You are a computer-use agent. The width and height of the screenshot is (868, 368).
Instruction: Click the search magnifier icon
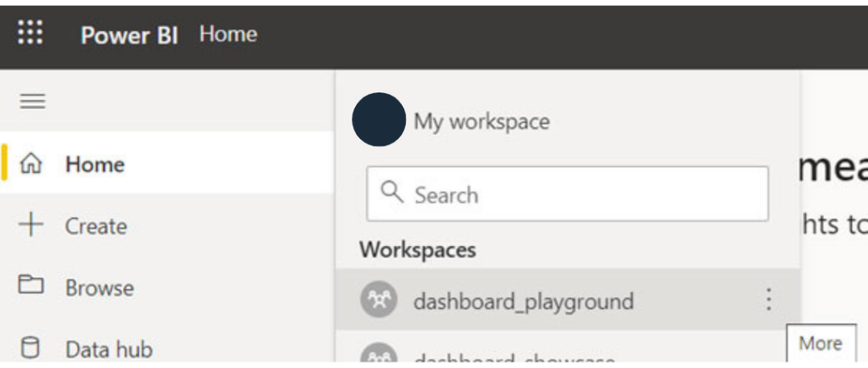click(392, 193)
